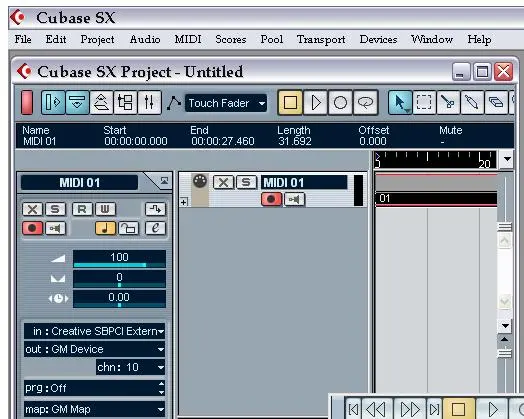Toggle the musical timebase note button
The height and width of the screenshot is (419, 524).
(105, 228)
